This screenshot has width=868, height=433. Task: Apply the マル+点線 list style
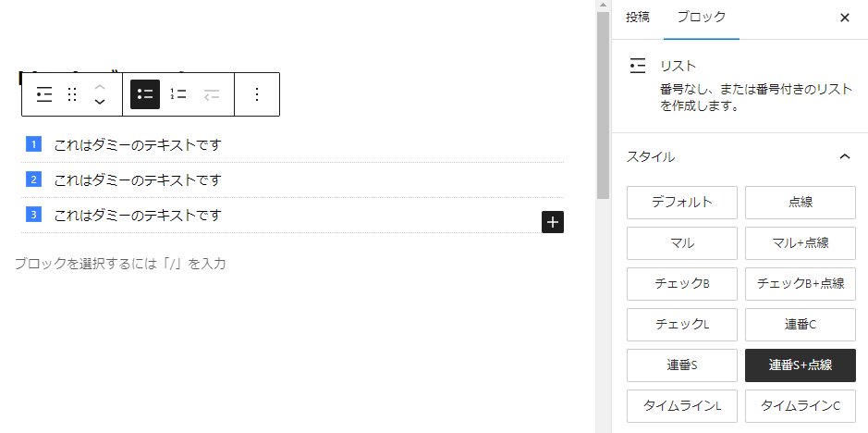click(x=801, y=242)
